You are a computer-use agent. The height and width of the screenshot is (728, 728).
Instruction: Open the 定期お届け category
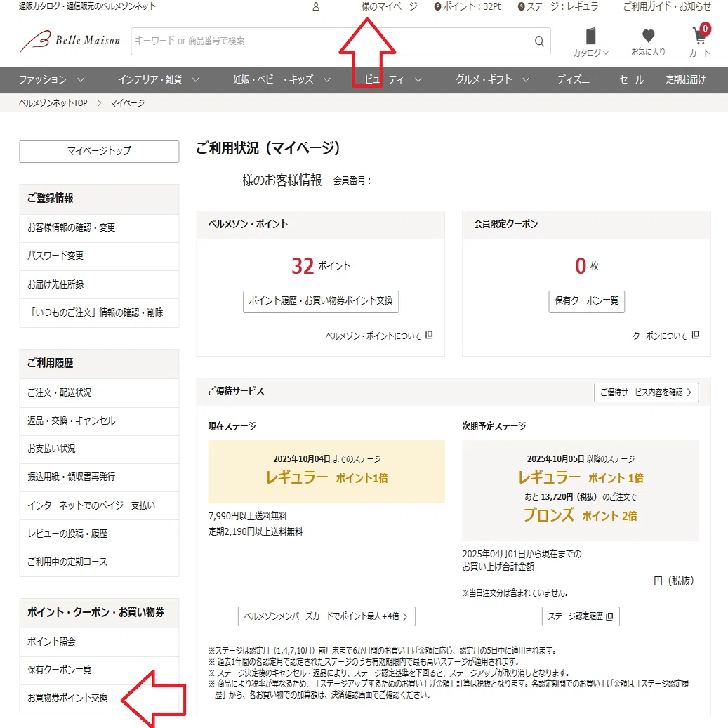point(685,79)
